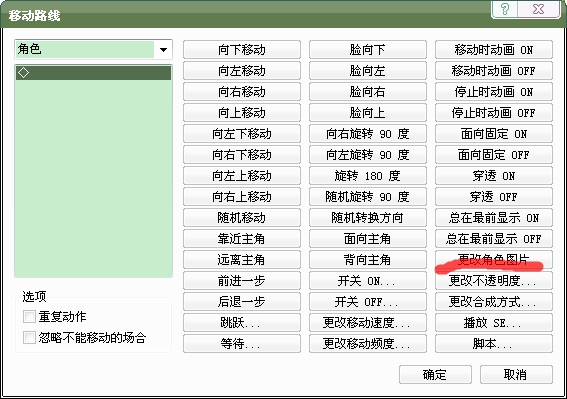The image size is (567, 399).
Task: Open 更改移动速度... dialog
Action: pos(368,322)
